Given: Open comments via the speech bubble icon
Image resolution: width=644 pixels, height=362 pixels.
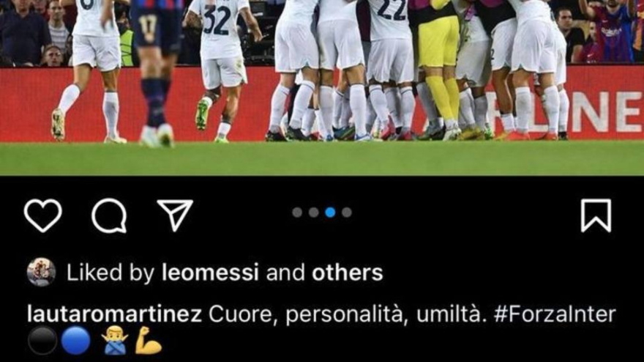Looking at the screenshot, I should click(x=109, y=215).
